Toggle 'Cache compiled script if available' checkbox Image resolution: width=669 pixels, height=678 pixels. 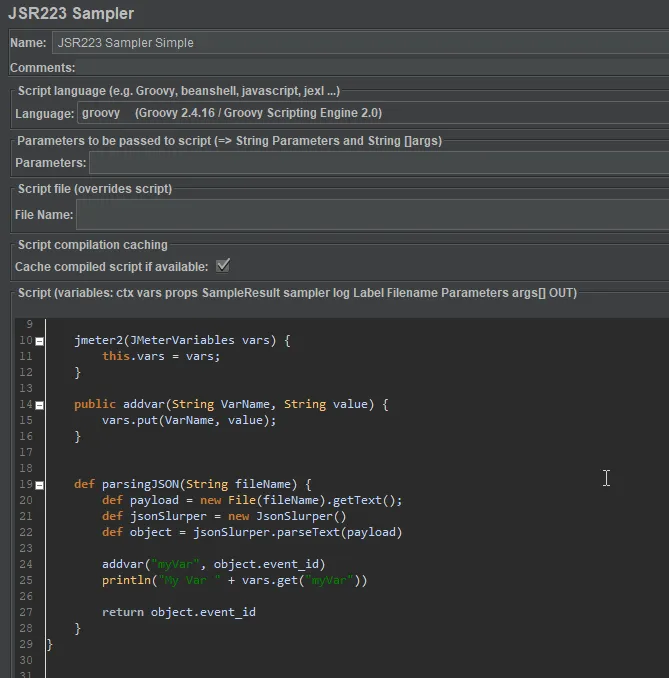(x=223, y=265)
